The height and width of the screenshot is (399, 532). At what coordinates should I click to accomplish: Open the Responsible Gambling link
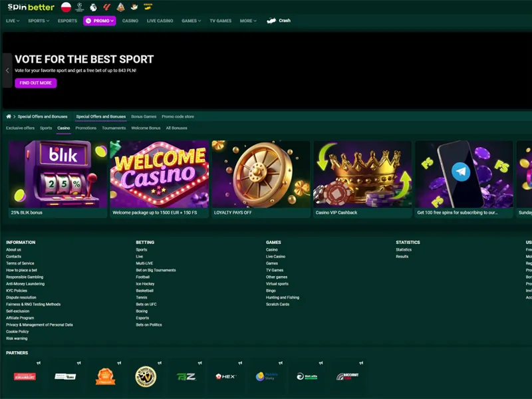pyautogui.click(x=25, y=277)
